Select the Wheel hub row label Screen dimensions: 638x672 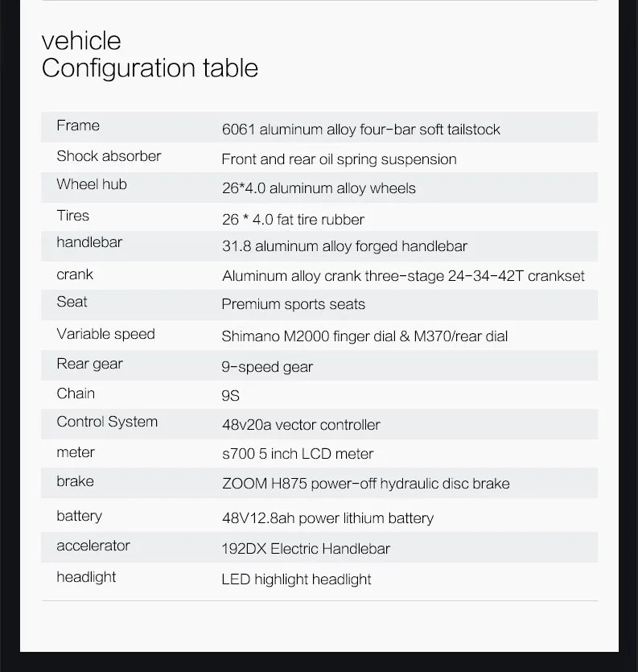tap(92, 184)
